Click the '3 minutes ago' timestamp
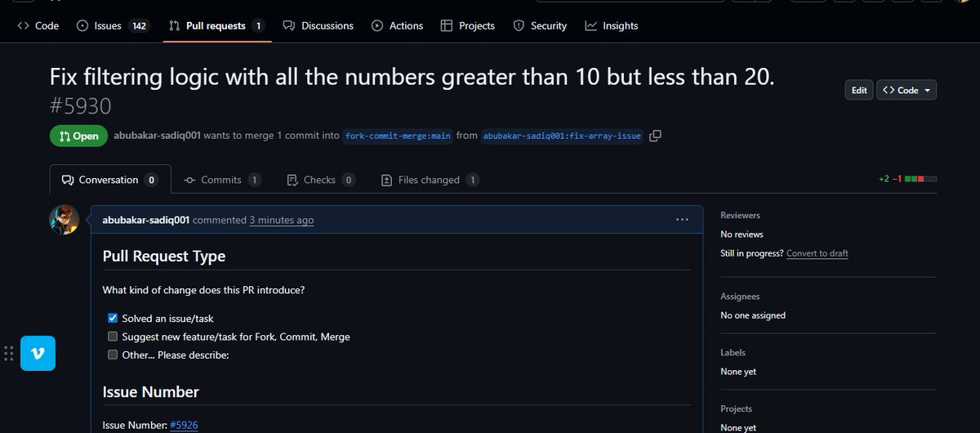Viewport: 980px width, 433px height. coord(282,220)
